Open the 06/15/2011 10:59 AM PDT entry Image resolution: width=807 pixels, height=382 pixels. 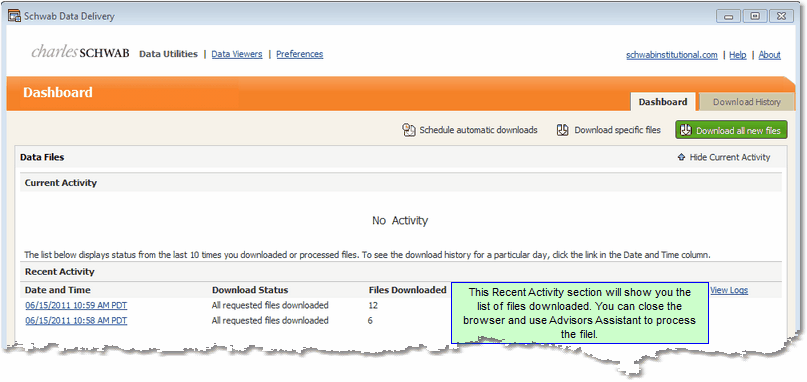coord(76,306)
